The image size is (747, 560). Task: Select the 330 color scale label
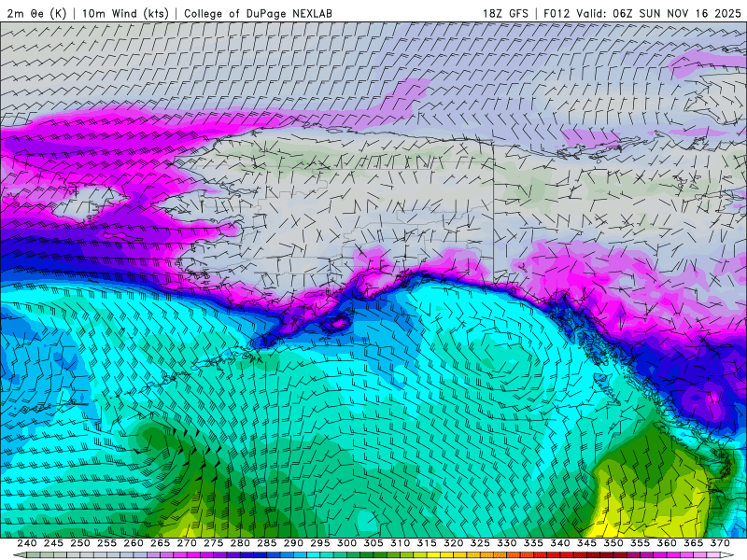[x=507, y=543]
